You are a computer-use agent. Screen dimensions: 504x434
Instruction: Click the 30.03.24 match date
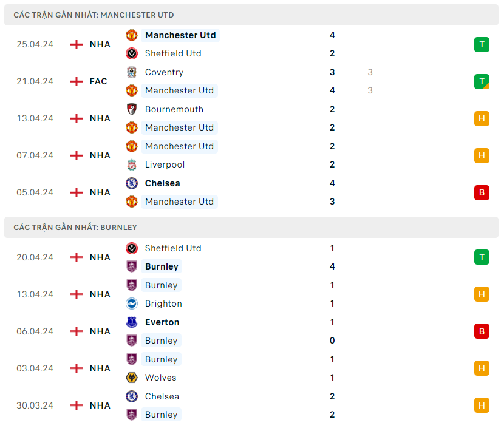[35, 405]
